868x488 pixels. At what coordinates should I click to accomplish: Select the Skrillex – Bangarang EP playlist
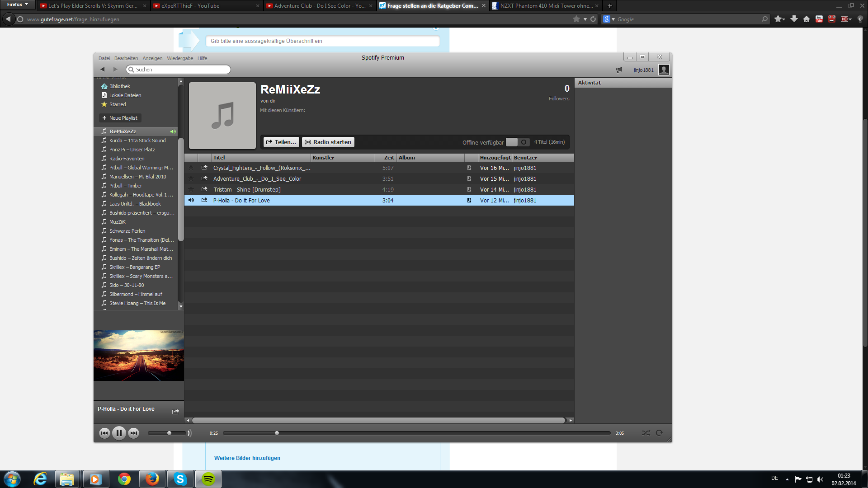coord(134,267)
